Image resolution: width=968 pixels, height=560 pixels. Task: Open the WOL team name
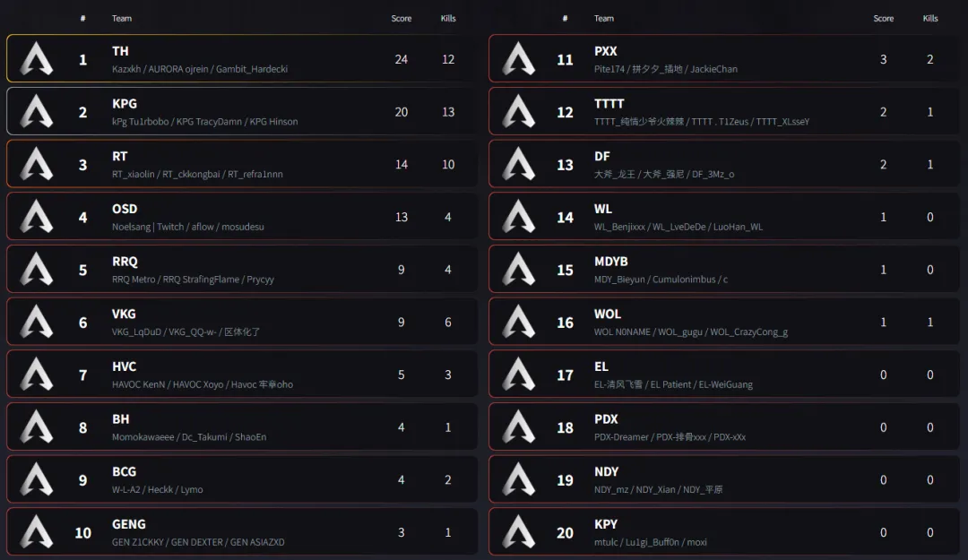tap(608, 314)
